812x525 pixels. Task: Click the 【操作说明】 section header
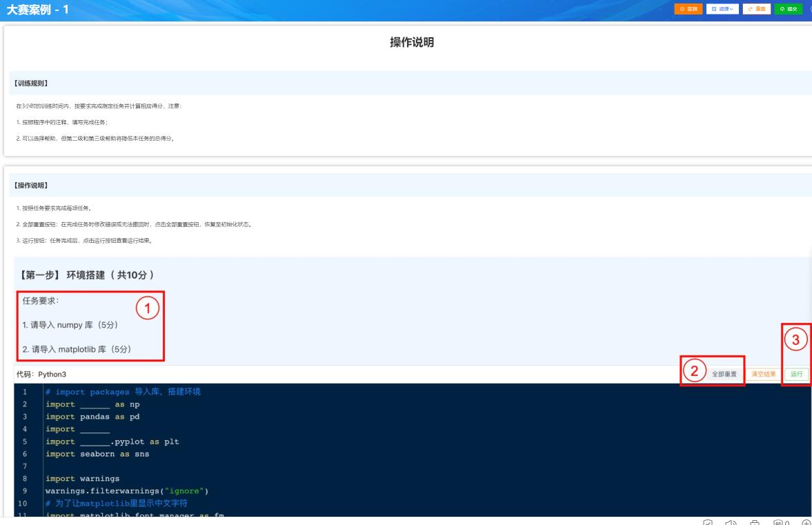click(31, 186)
